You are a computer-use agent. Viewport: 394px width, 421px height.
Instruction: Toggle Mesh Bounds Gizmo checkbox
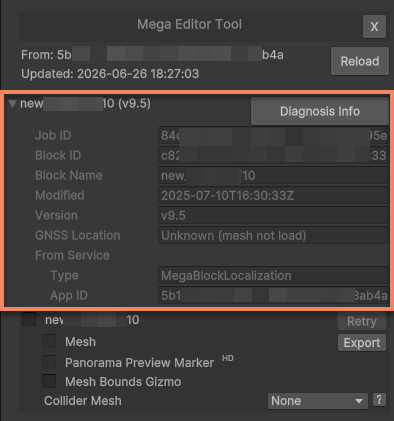coord(49,381)
